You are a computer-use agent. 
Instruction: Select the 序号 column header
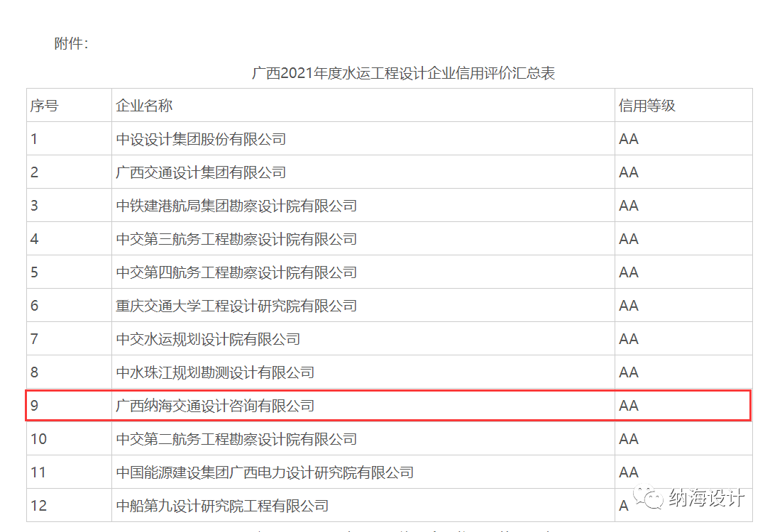tap(44, 106)
